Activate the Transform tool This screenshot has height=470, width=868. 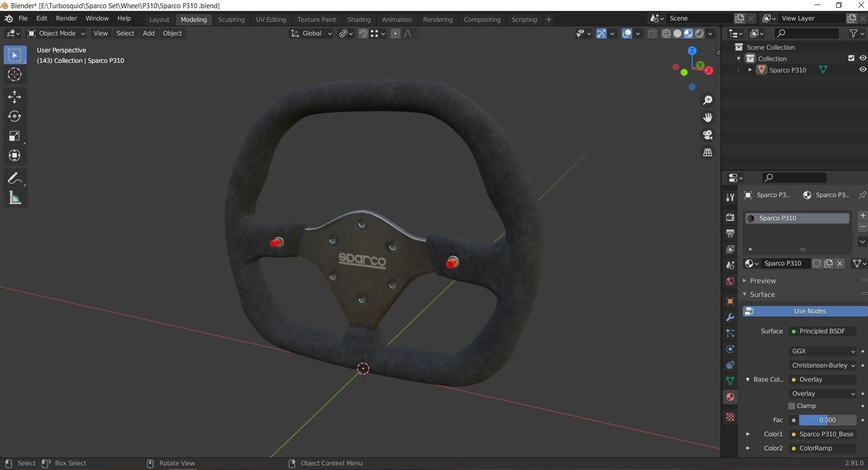click(15, 155)
